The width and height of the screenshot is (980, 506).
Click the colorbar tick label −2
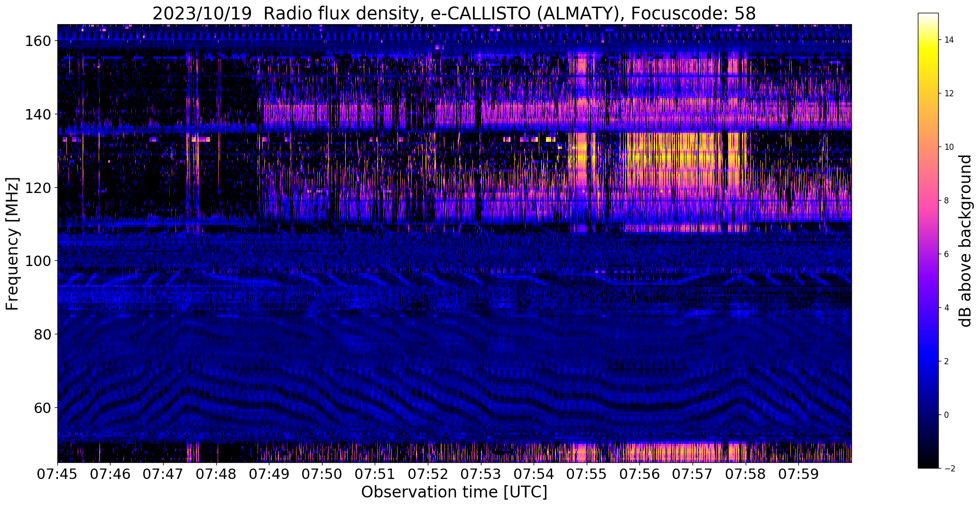(x=949, y=469)
